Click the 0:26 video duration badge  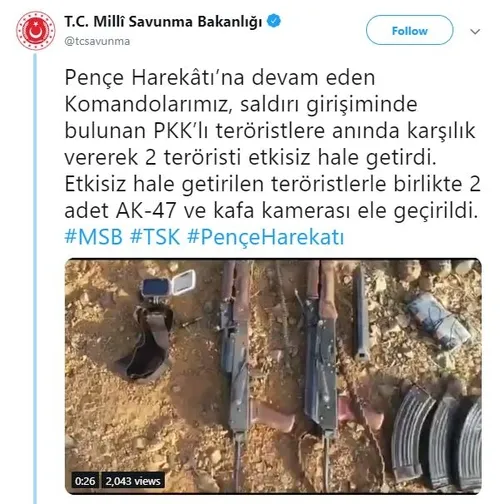(x=85, y=481)
